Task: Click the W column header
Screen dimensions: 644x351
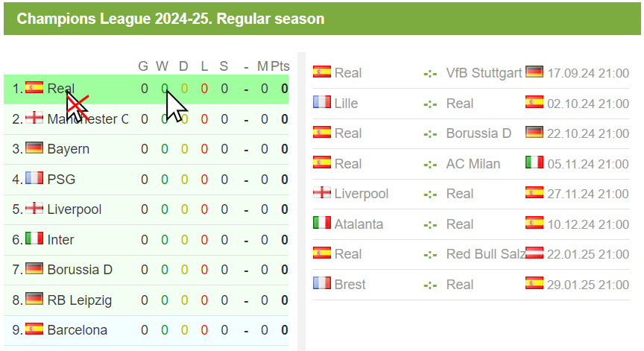Action: (x=162, y=66)
